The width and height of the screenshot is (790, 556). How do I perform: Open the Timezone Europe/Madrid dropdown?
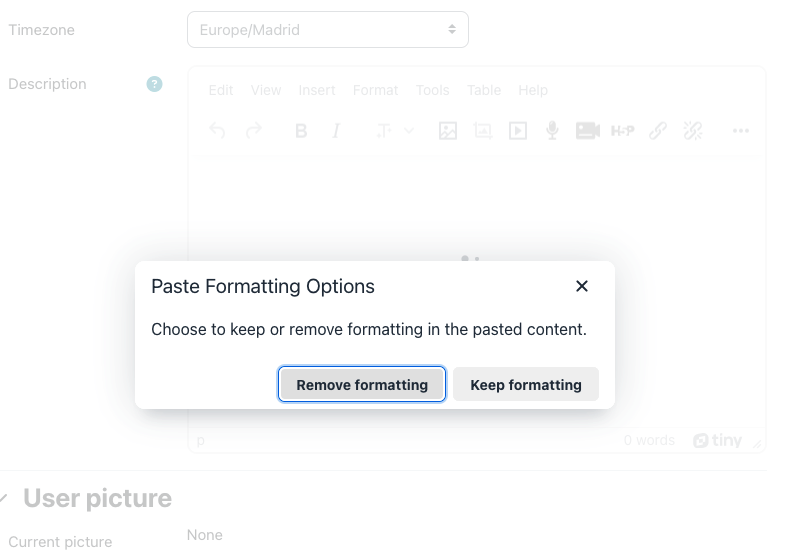coord(328,30)
